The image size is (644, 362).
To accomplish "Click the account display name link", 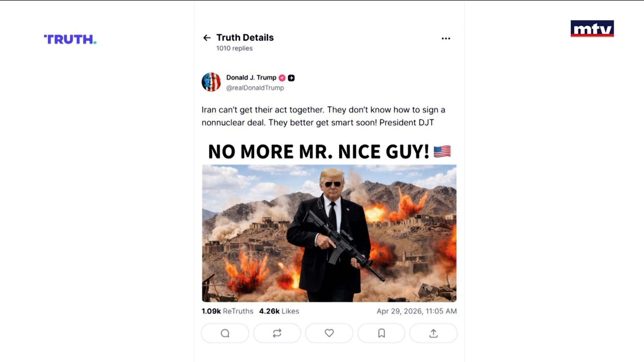I will click(251, 77).
